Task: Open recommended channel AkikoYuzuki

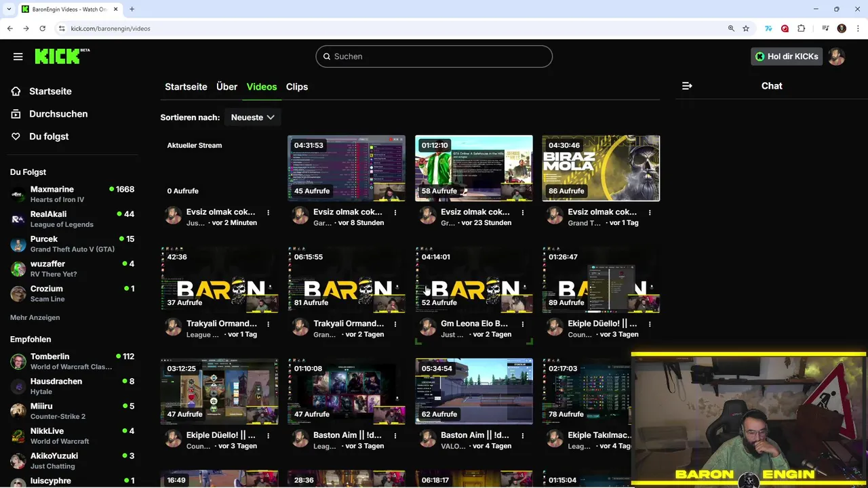Action: pos(71,461)
